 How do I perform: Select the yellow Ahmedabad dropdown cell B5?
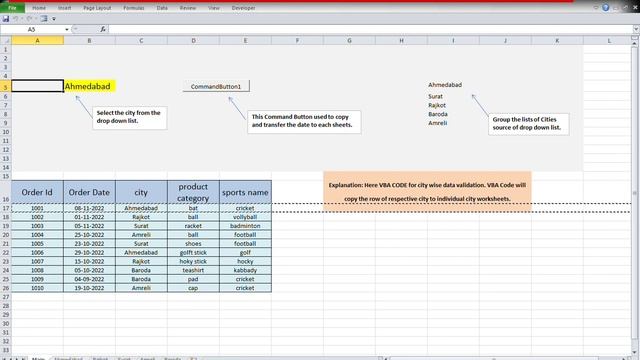pyautogui.click(x=89, y=86)
